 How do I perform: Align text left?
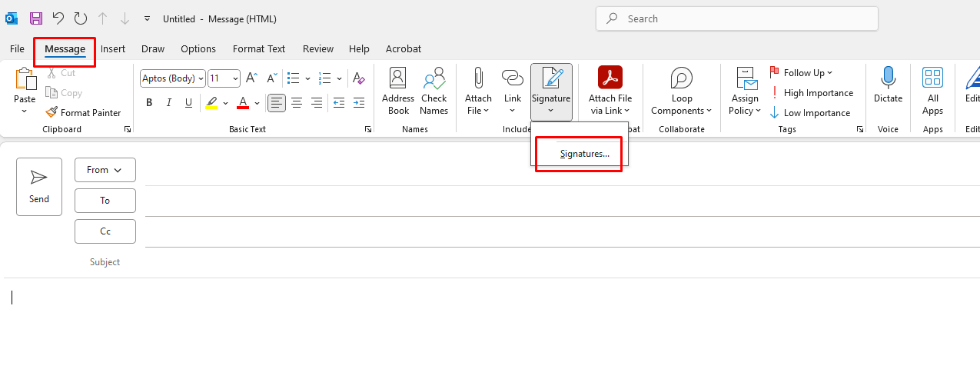277,102
